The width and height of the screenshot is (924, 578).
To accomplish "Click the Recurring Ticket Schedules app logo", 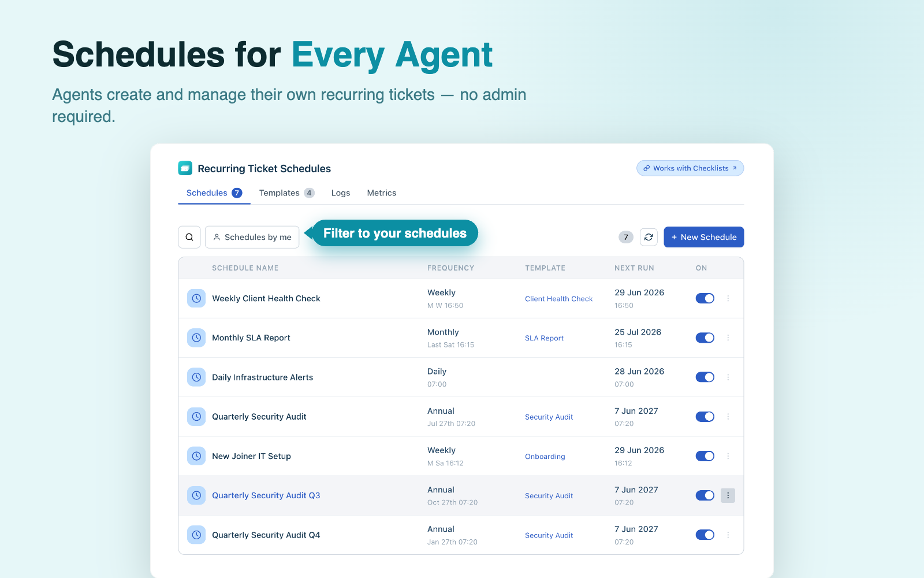I will (185, 168).
